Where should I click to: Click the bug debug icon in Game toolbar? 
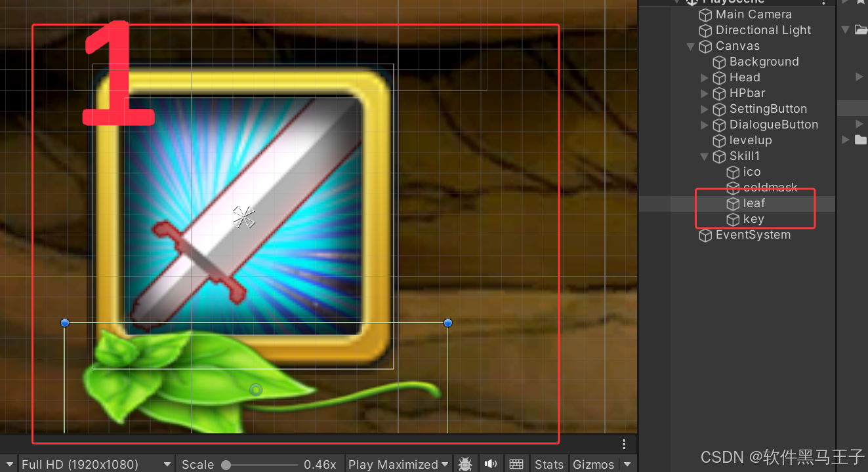[465, 464]
